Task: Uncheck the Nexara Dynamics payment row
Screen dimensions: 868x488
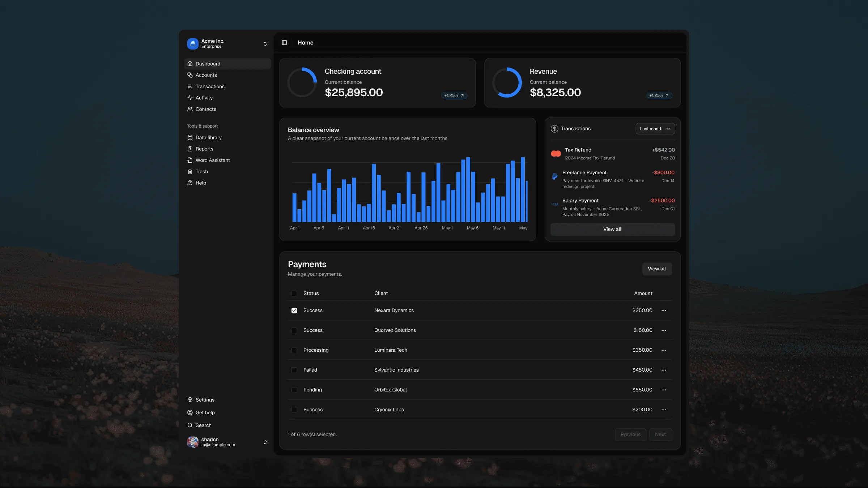Action: (x=294, y=310)
